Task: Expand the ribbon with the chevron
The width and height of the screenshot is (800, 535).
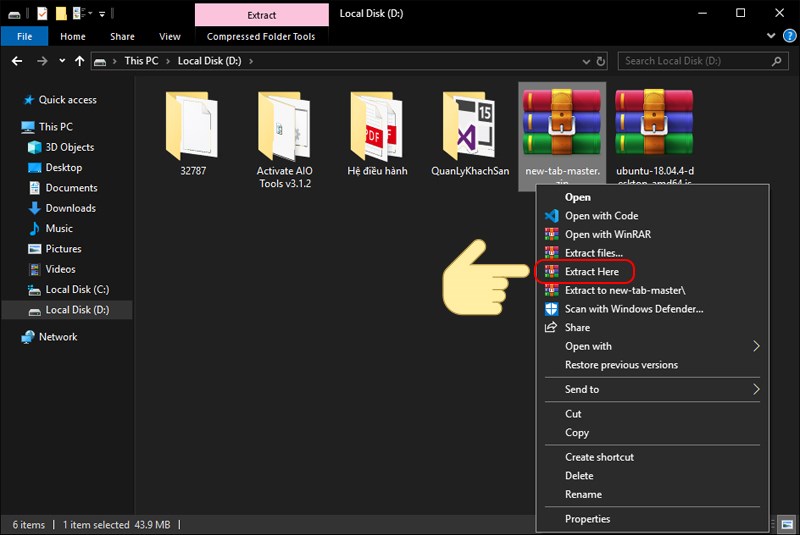Action: 771,36
